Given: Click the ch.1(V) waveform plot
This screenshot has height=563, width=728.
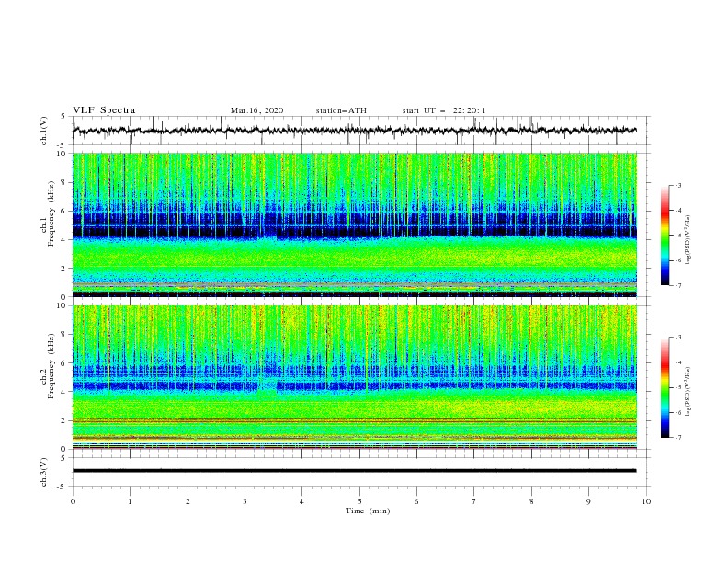Looking at the screenshot, I should [360, 131].
